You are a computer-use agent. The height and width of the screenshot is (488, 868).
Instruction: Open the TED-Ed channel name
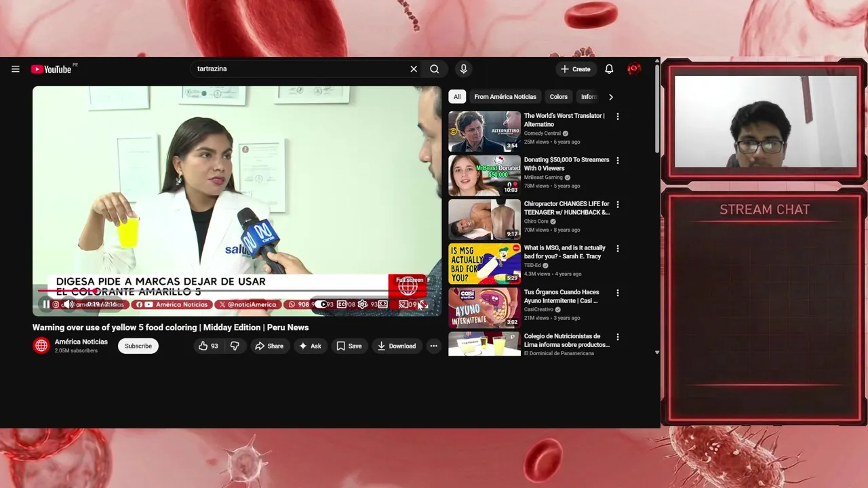[533, 266]
